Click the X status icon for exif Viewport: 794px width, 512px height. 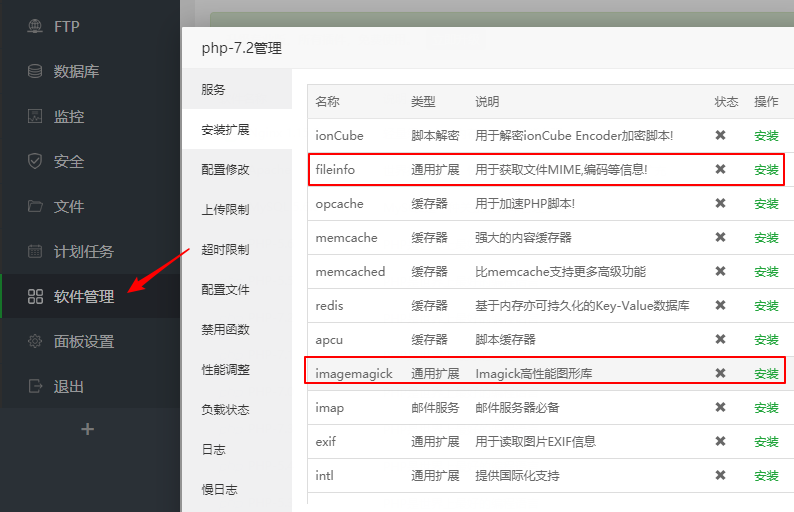tap(720, 441)
